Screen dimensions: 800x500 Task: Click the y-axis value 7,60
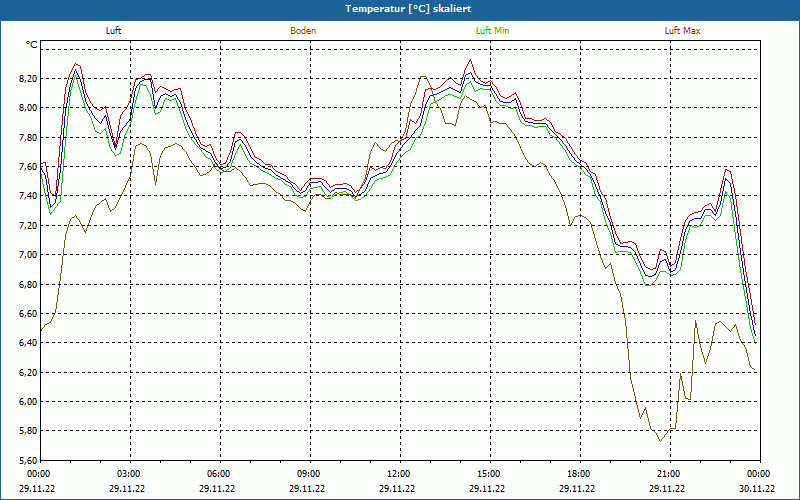(28, 166)
